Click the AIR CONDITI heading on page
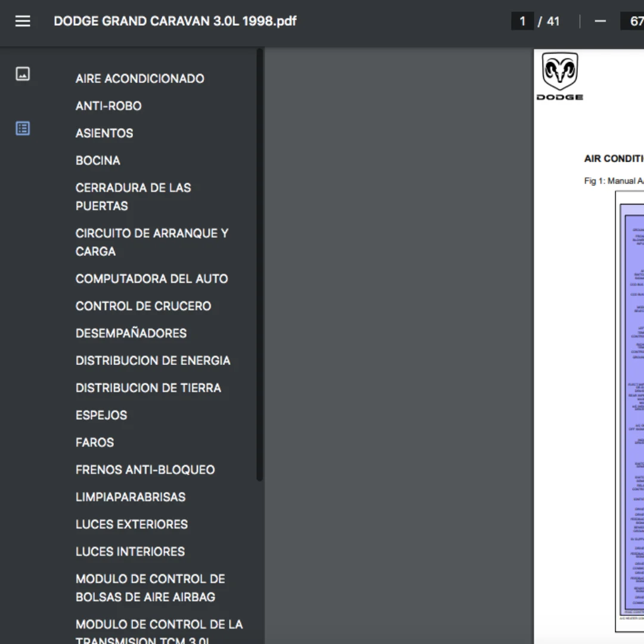 pyautogui.click(x=614, y=159)
